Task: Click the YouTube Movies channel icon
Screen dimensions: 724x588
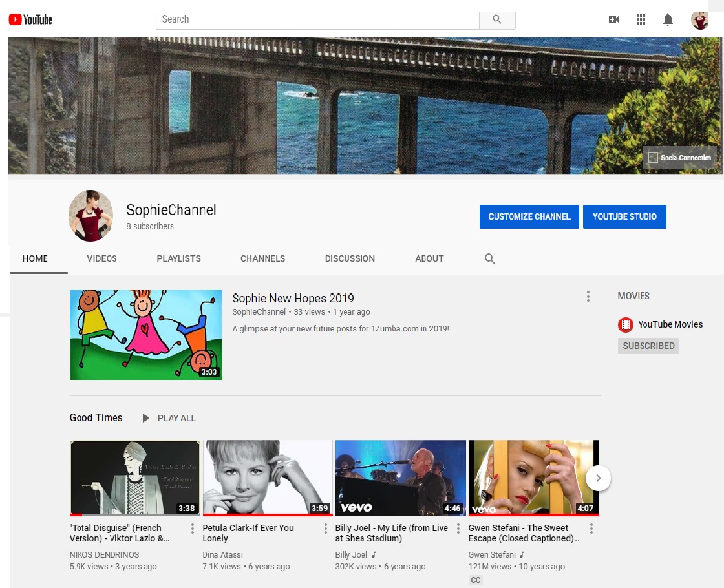Action: 625,324
